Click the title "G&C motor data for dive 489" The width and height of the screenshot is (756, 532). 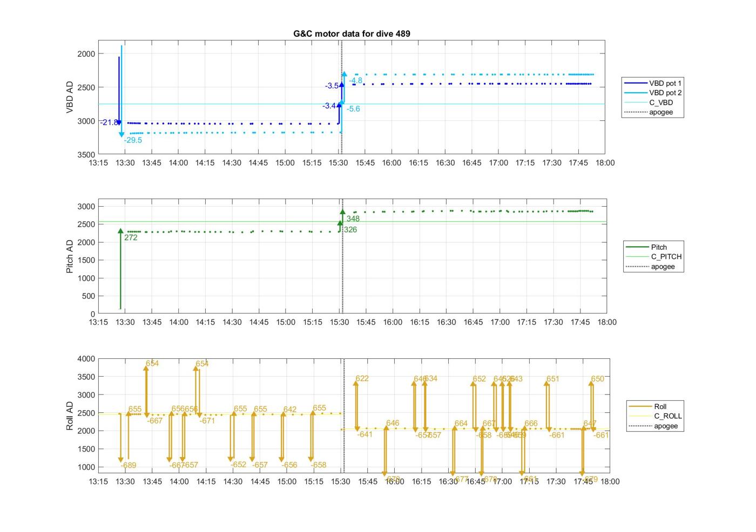pos(352,33)
